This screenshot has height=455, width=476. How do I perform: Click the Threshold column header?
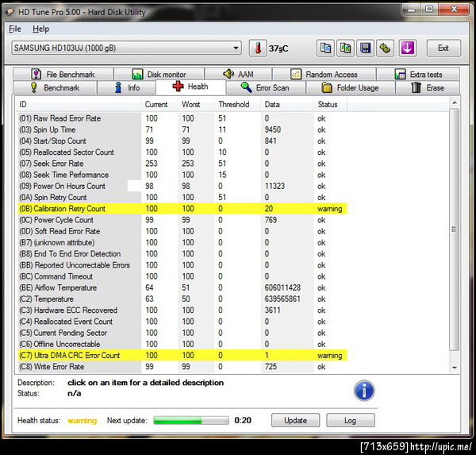tap(237, 104)
